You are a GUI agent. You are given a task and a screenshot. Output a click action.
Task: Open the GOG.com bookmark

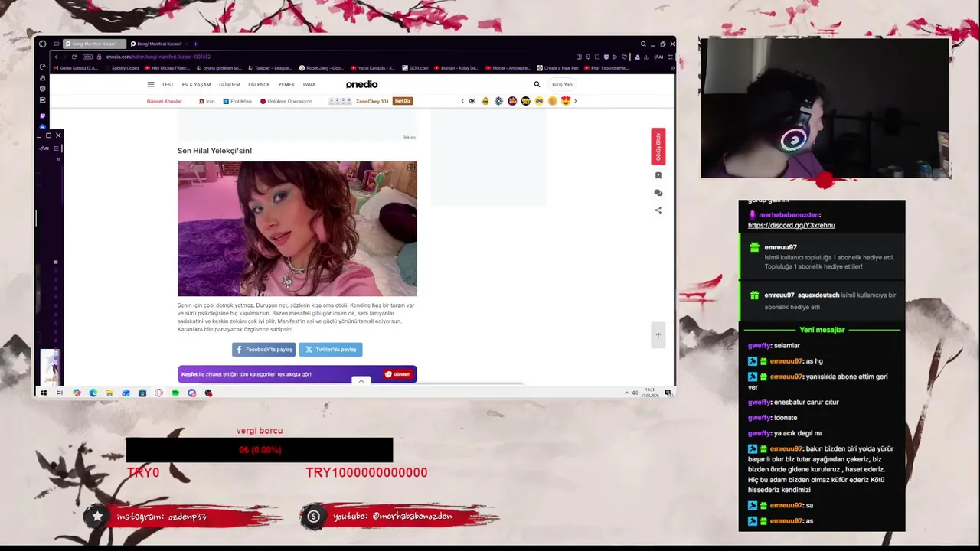pos(415,68)
